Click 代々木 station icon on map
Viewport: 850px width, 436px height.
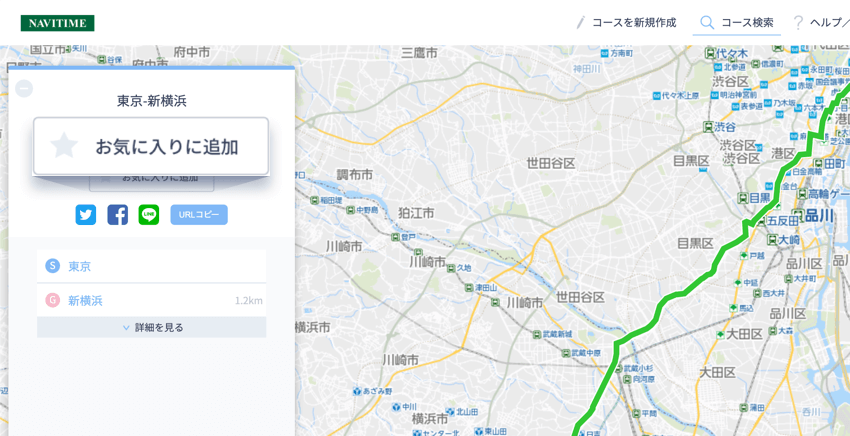point(710,53)
